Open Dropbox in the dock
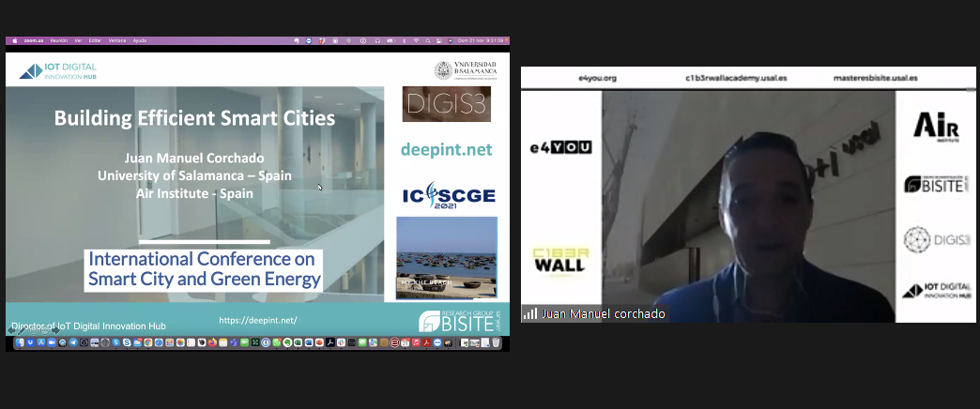 tap(31, 342)
